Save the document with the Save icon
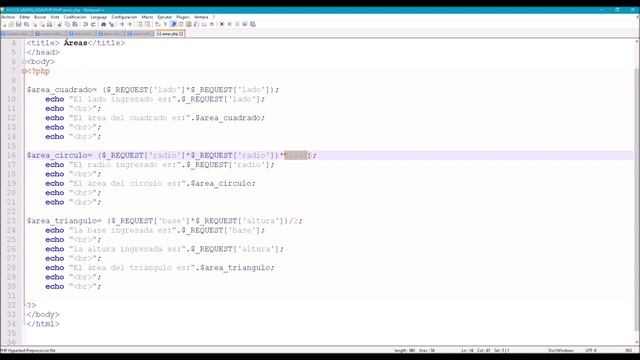 pyautogui.click(x=19, y=24)
